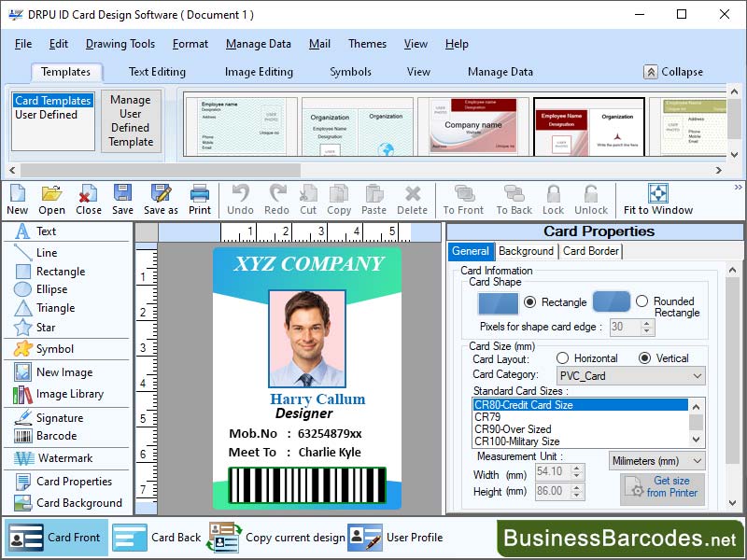Open the Drawing Tools menu
This screenshot has width=747, height=560.
coord(120,44)
